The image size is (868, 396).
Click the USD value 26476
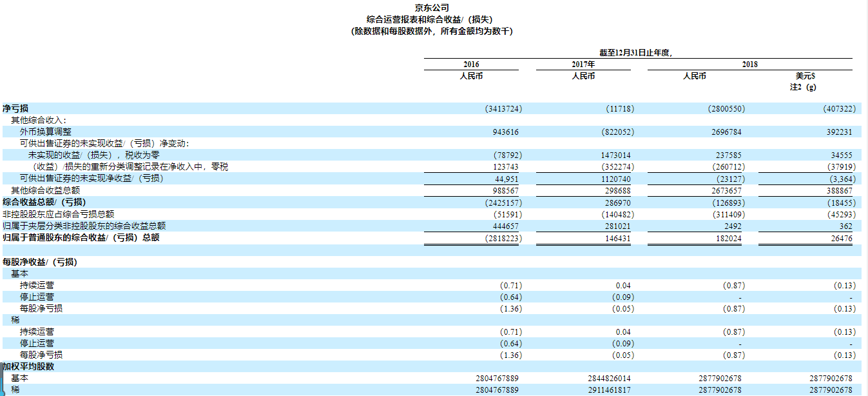[841, 237]
